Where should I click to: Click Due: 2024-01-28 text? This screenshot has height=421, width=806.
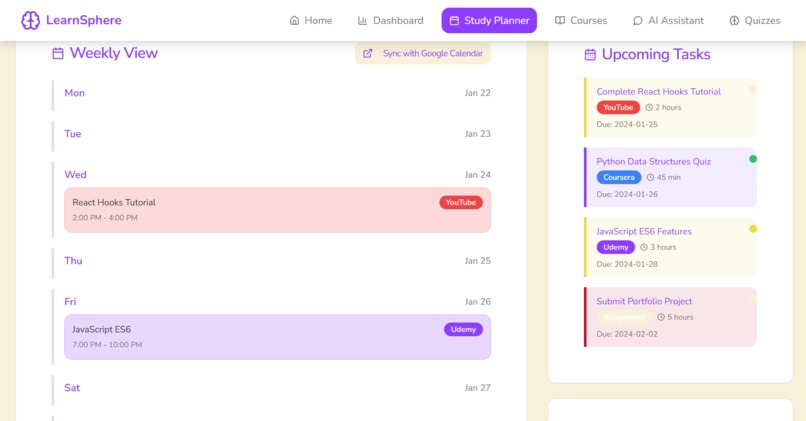(627, 264)
